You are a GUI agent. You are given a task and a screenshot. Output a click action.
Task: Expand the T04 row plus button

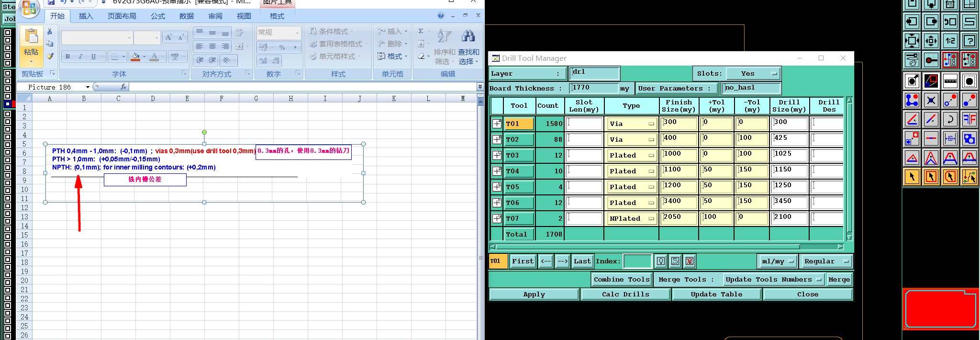pos(497,171)
